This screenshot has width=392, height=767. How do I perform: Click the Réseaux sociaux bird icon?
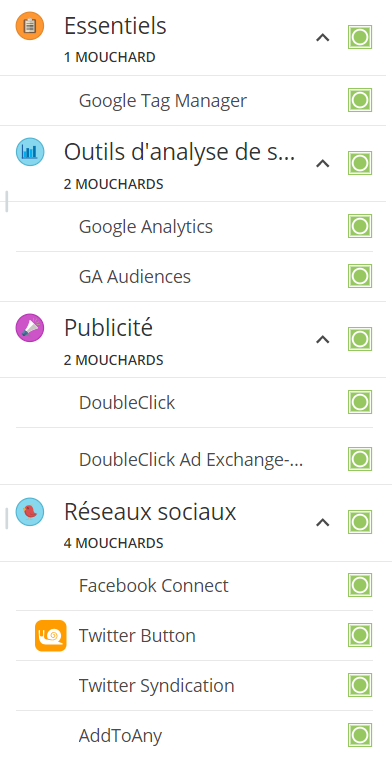coord(30,512)
